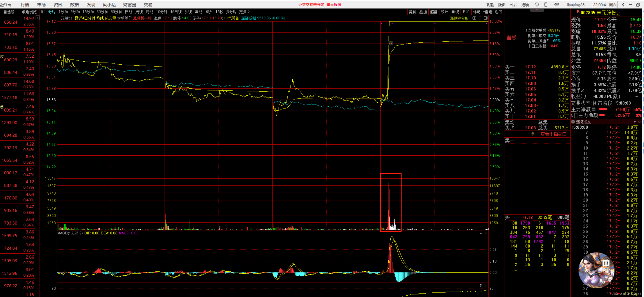
Task: Click the lightning bolt icon beside 查看千档盘口
Action: tap(533, 134)
